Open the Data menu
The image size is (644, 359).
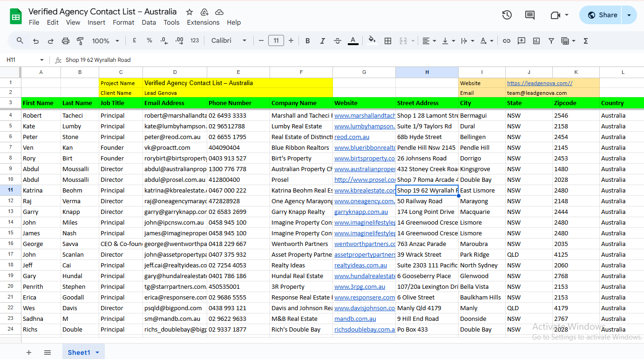149,22
